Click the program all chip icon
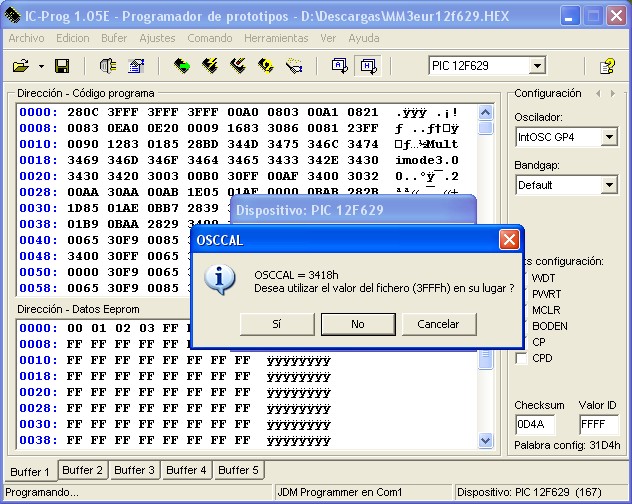The width and height of the screenshot is (632, 504). point(210,66)
